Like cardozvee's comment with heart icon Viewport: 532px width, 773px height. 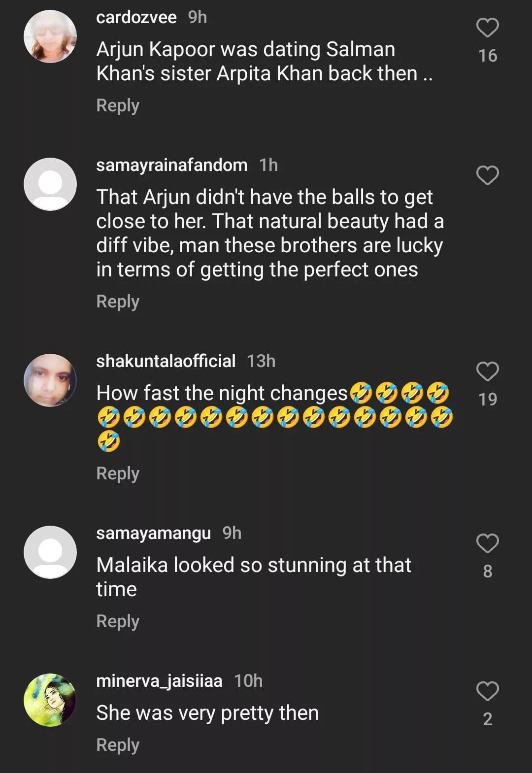click(487, 28)
